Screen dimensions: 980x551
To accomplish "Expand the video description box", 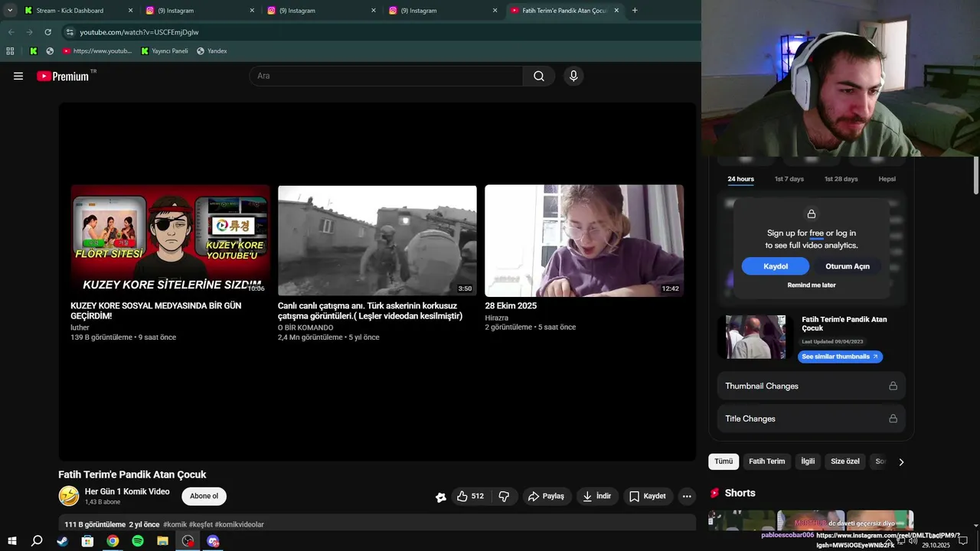I will pyautogui.click(x=377, y=524).
